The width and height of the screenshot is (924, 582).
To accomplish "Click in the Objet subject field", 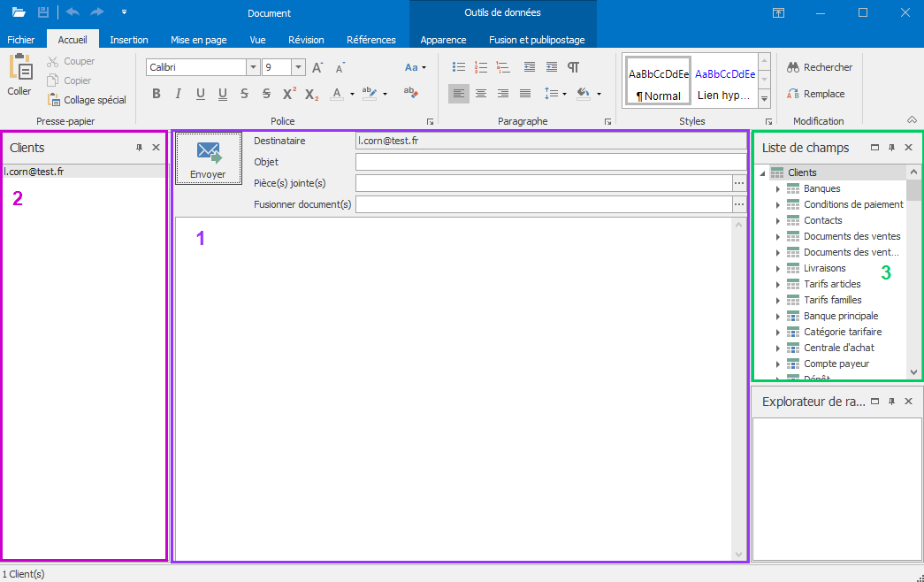I will coord(550,162).
